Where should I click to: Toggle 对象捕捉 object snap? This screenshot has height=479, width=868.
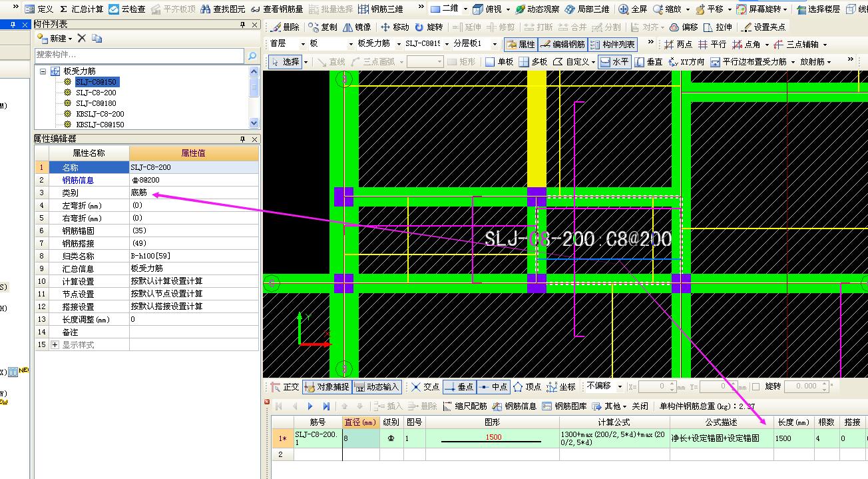pyautogui.click(x=326, y=386)
